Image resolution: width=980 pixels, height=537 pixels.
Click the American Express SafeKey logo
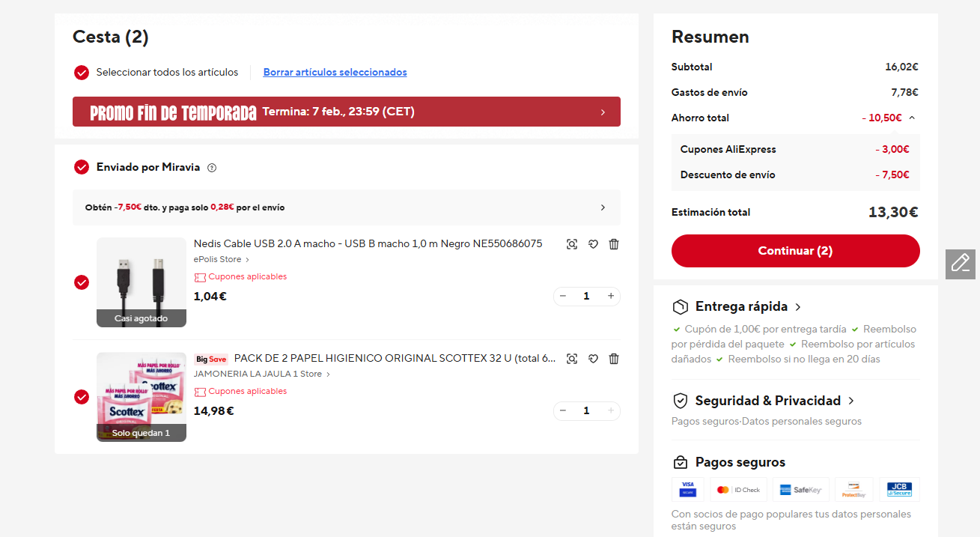click(x=801, y=490)
